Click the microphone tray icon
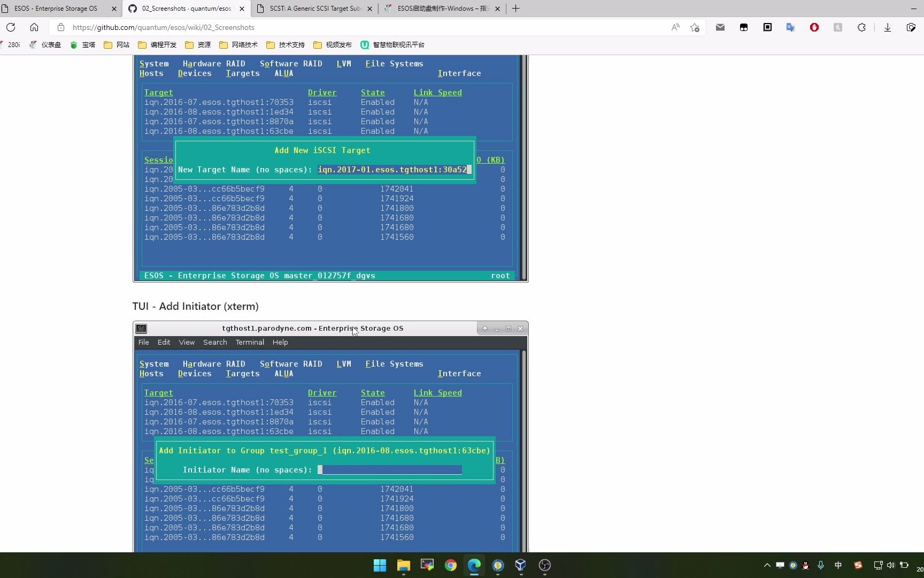924x578 pixels. point(821,565)
